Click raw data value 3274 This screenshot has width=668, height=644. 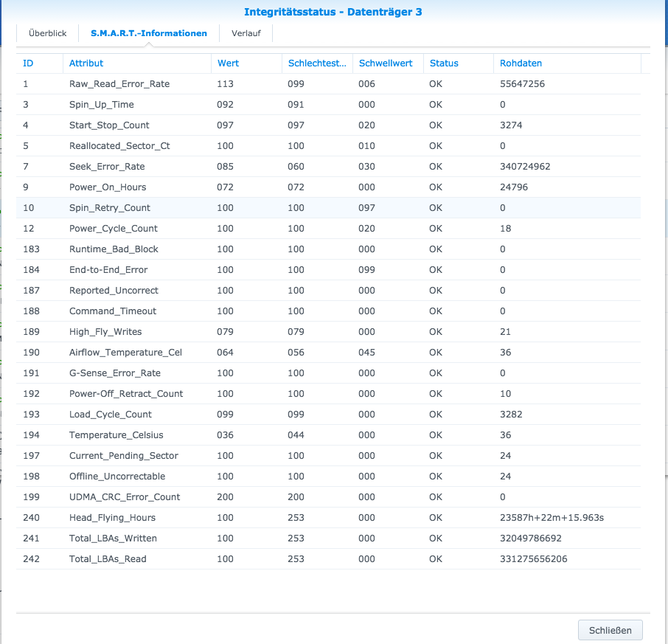pos(511,125)
